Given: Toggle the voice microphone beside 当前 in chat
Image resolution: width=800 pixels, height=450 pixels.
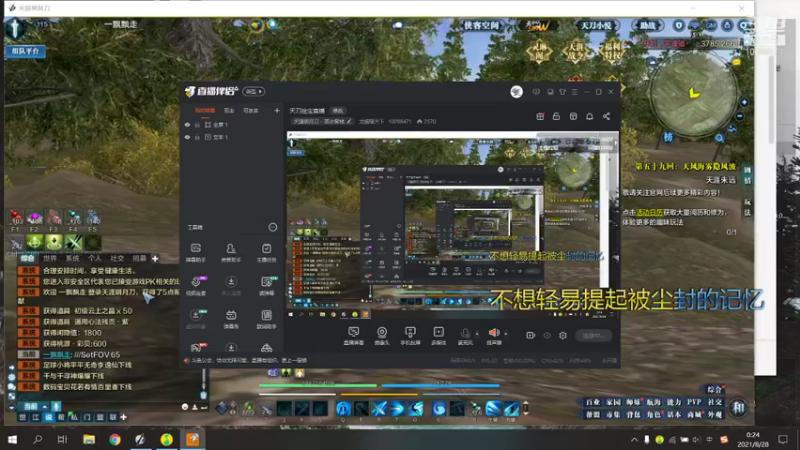Looking at the screenshot, I should pos(56,407).
